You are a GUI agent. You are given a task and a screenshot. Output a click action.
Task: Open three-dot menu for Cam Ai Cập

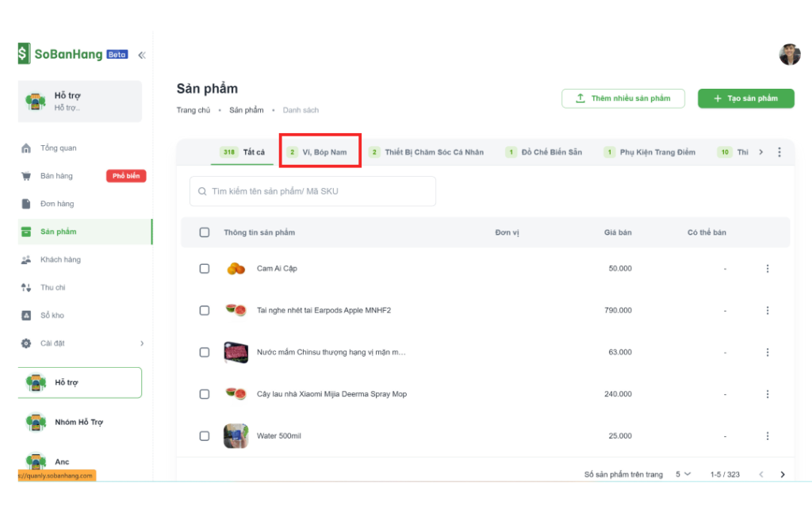coord(767,269)
